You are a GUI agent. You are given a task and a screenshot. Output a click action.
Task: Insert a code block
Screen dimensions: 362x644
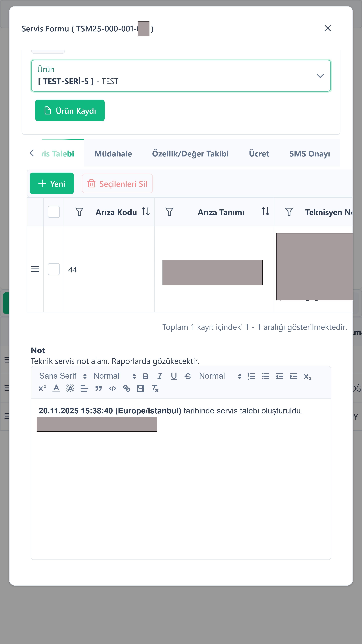[x=113, y=388]
